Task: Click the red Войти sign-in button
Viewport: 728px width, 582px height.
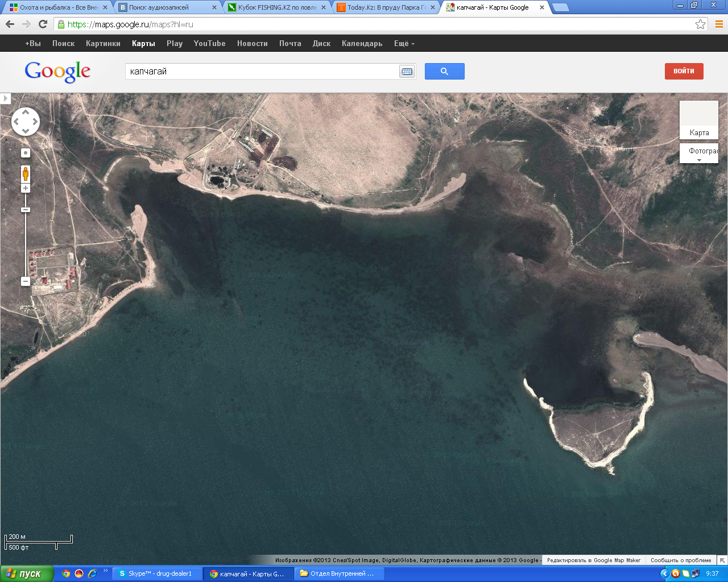Action: point(684,71)
